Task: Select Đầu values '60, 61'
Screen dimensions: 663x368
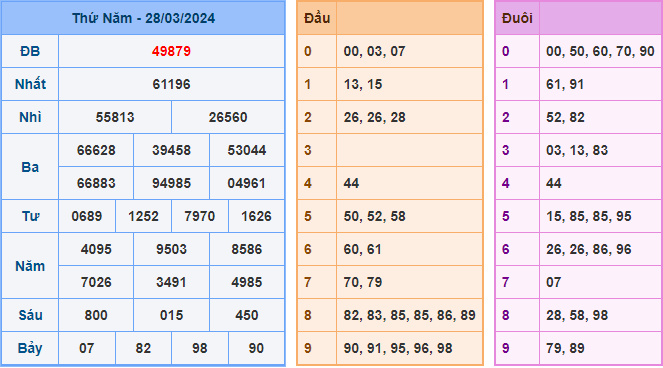Action: 362,249
